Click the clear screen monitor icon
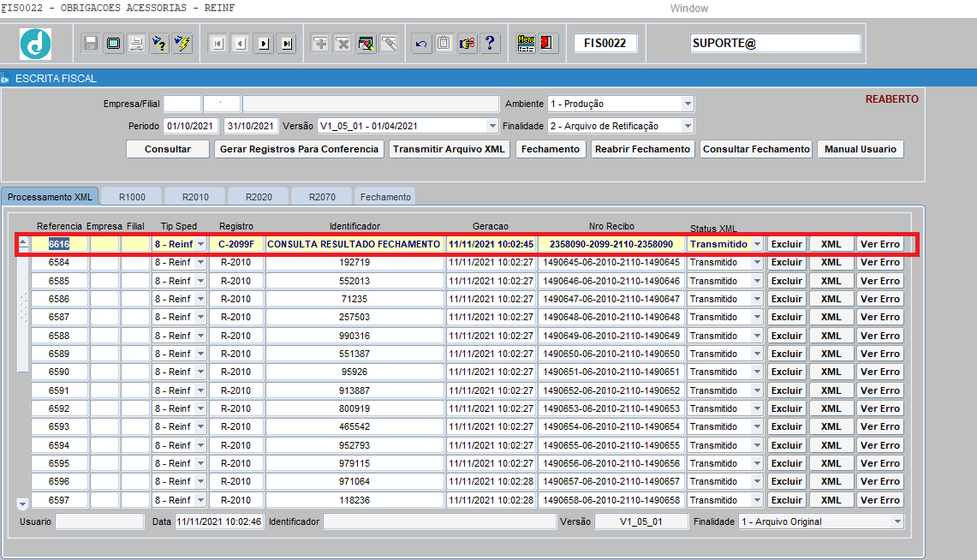977x560 pixels. (x=113, y=44)
